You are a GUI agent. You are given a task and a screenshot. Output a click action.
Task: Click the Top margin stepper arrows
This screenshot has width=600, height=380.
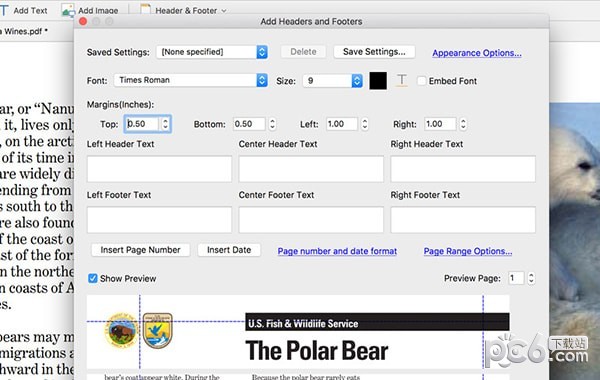click(165, 124)
